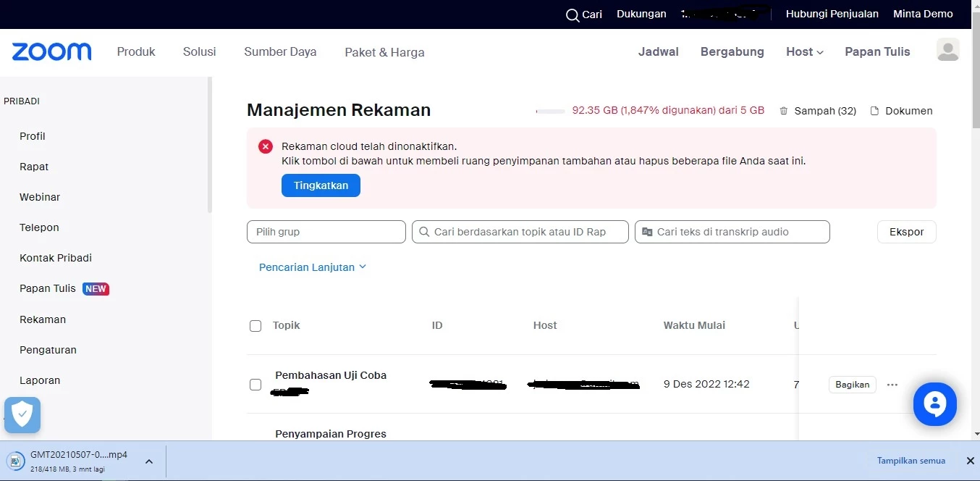Open the Produk menu
Viewport: 980px width, 481px height.
click(x=136, y=51)
